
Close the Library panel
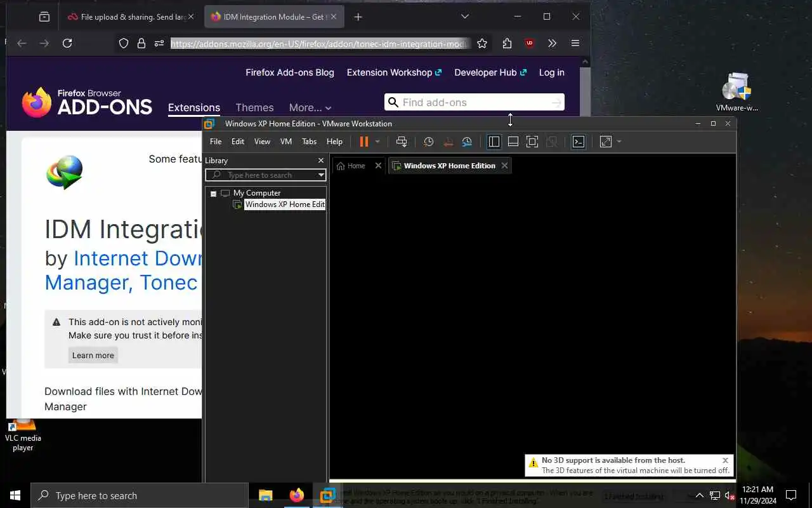tap(320, 161)
